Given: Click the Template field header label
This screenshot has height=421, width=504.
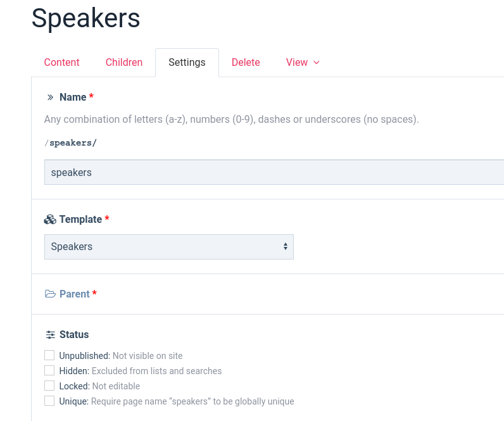Looking at the screenshot, I should pos(80,220).
